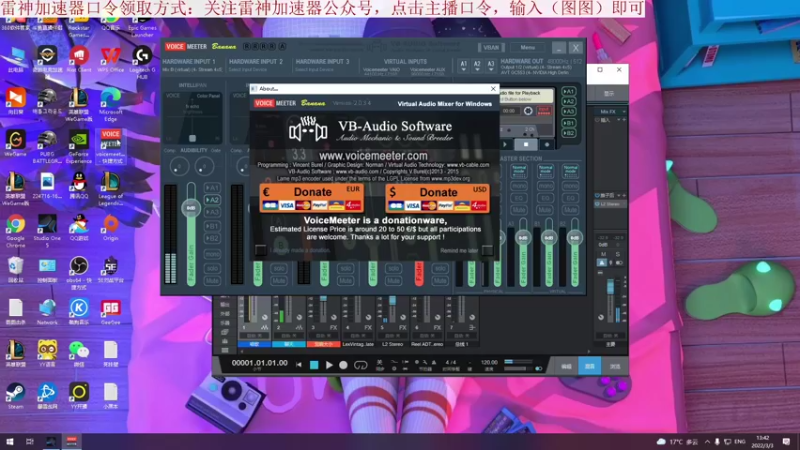Switch to Studio One mix tab
The height and width of the screenshot is (450, 800).
coord(589,366)
